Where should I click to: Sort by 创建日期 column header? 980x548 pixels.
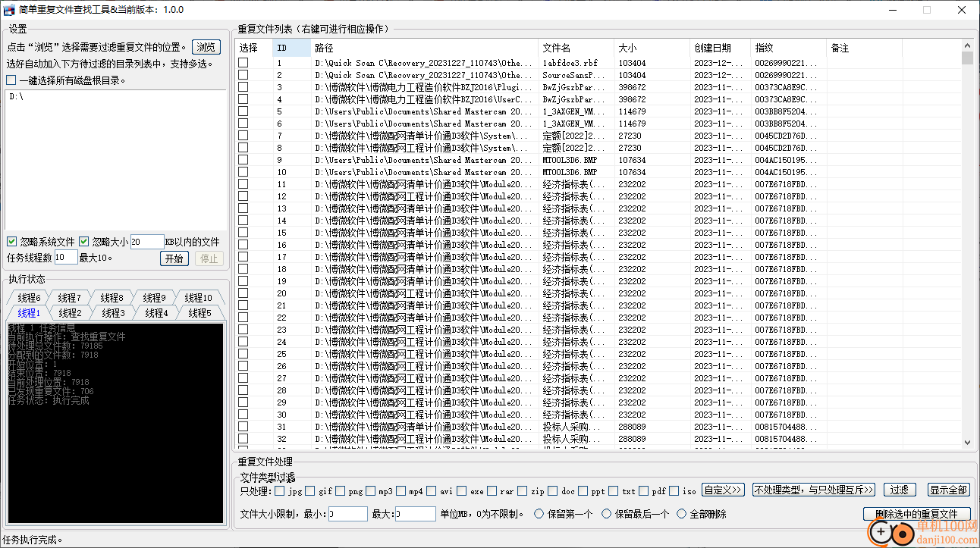click(720, 48)
